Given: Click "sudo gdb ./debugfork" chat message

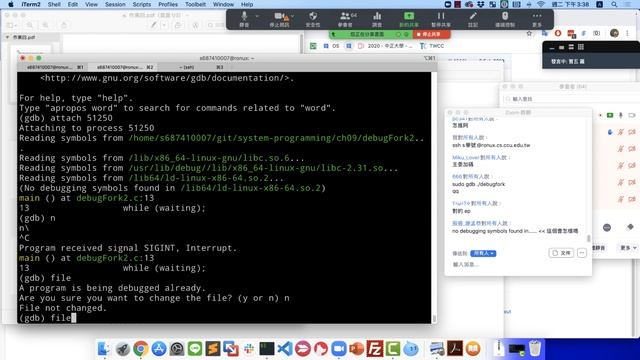Looking at the screenshot, I should coord(478,184).
